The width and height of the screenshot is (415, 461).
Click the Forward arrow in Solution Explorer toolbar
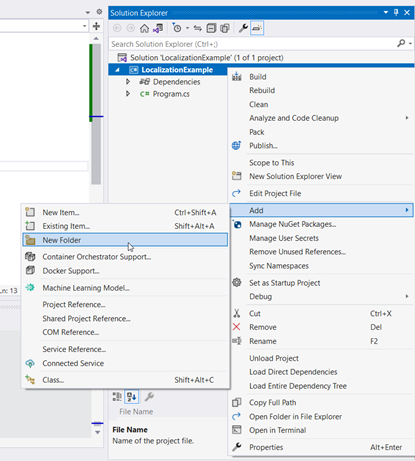pos(131,28)
